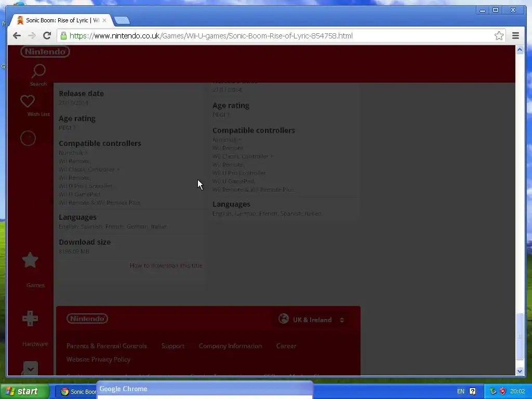The width and height of the screenshot is (532, 399).
Task: Click 'English, German, French, Spanish, Italian' text
Action: pyautogui.click(x=267, y=214)
